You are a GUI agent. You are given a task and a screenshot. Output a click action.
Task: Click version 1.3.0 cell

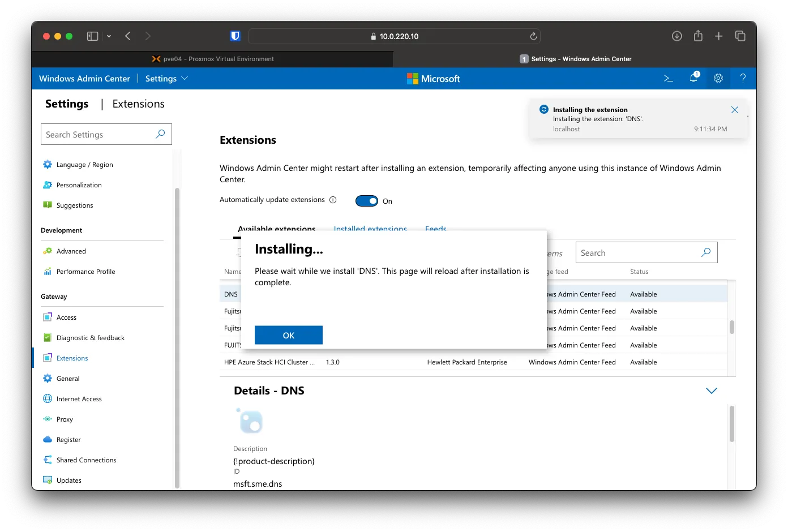pyautogui.click(x=333, y=362)
